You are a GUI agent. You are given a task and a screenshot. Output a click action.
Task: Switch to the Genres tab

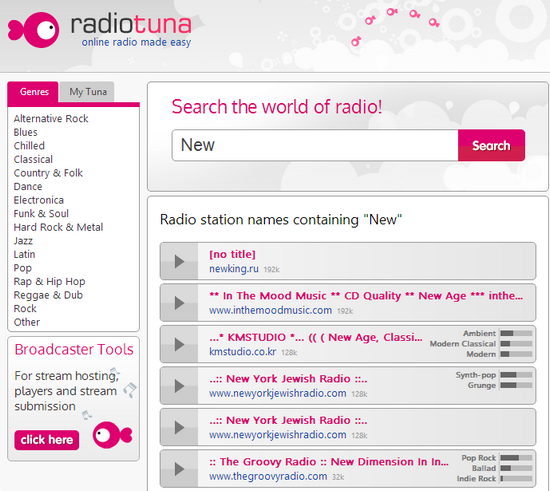[34, 92]
